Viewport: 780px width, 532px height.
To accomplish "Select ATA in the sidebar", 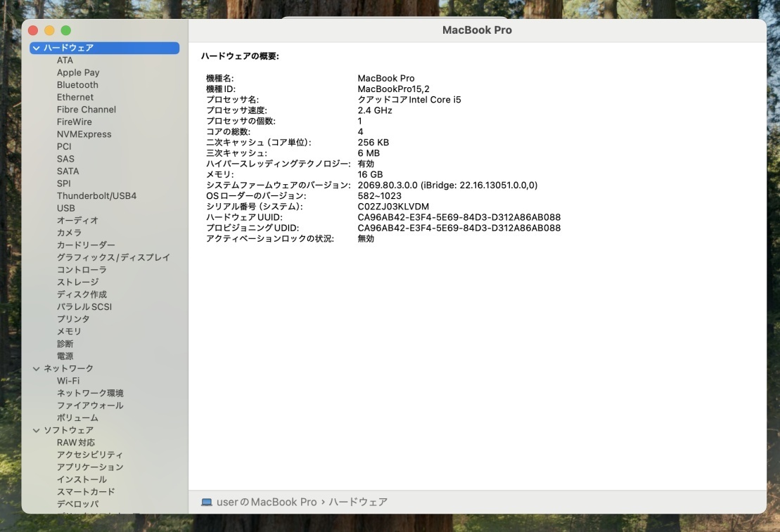I will (65, 60).
